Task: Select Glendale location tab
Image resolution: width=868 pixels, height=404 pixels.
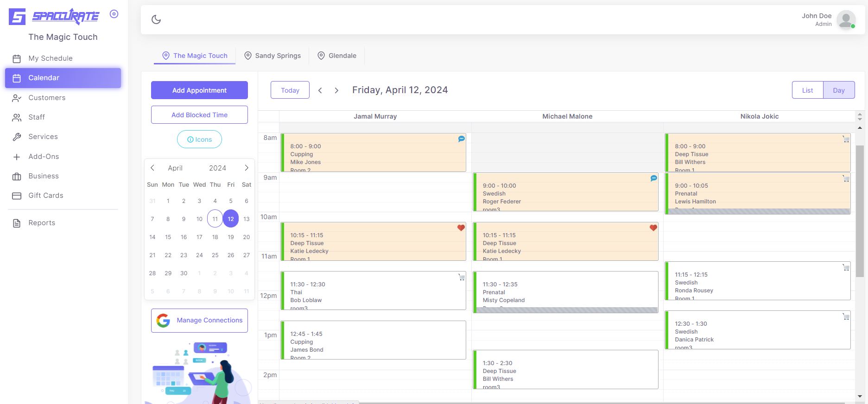Action: 337,56
